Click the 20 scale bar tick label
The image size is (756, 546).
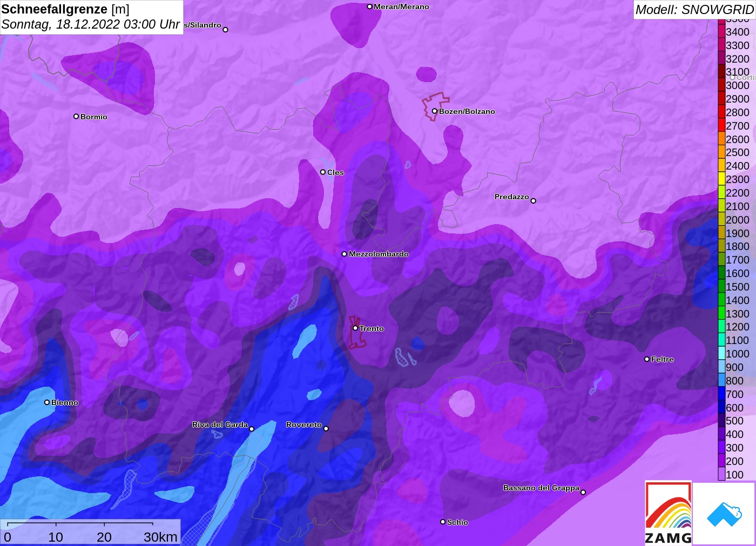104,537
